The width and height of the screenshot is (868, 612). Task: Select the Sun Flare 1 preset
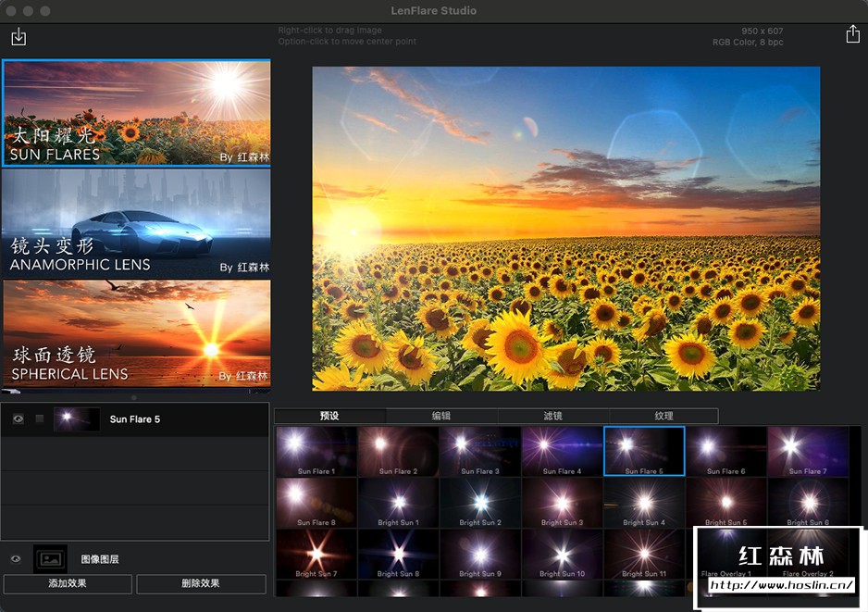coord(316,452)
